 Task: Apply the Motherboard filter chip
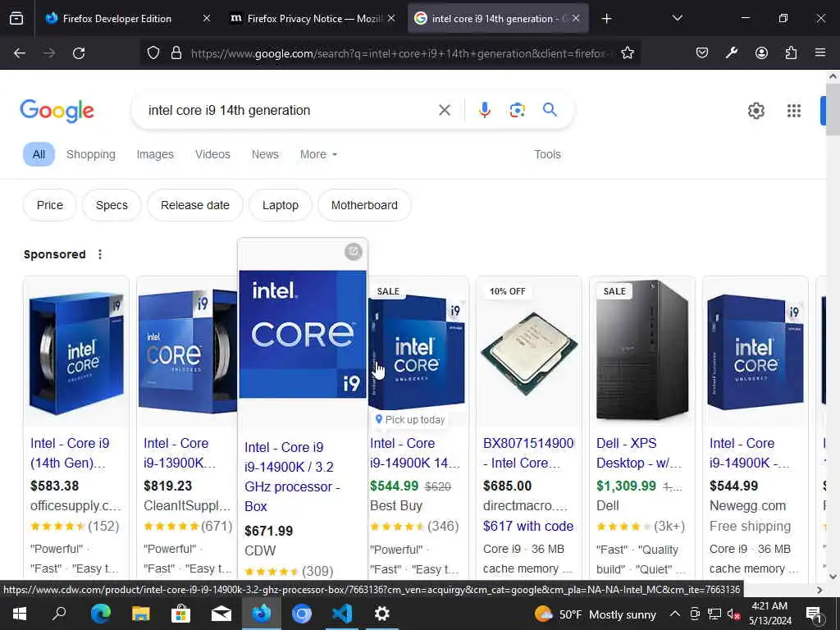pos(364,205)
